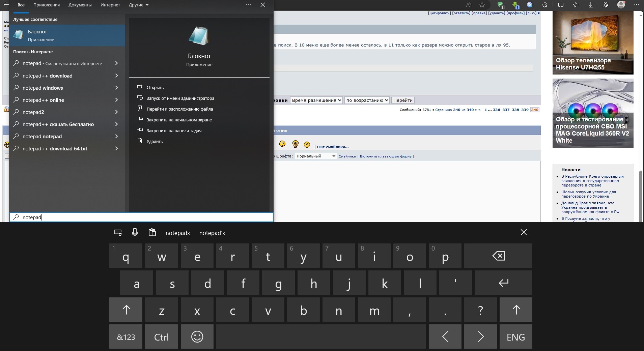The image size is (644, 351).
Task: Open the Еще смайлики link
Action: coord(333,147)
